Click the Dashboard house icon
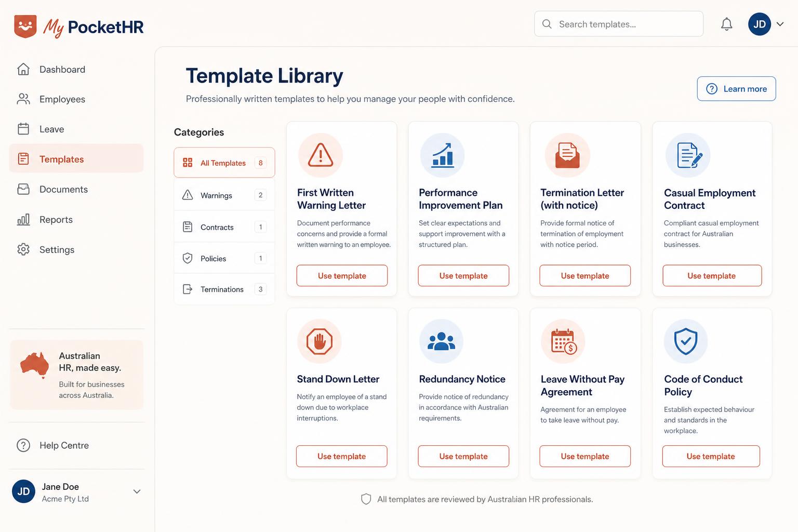 click(x=23, y=69)
